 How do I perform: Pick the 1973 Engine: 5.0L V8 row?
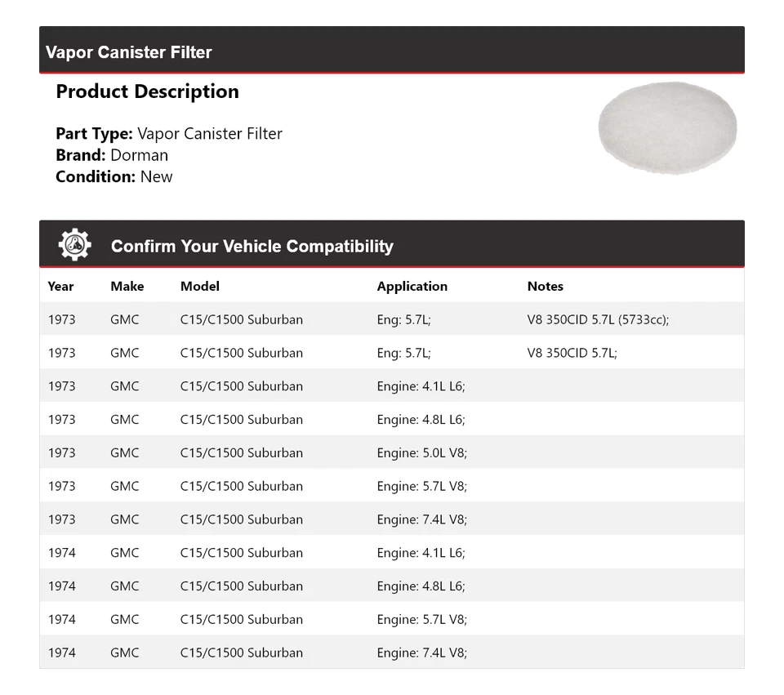[x=391, y=453]
